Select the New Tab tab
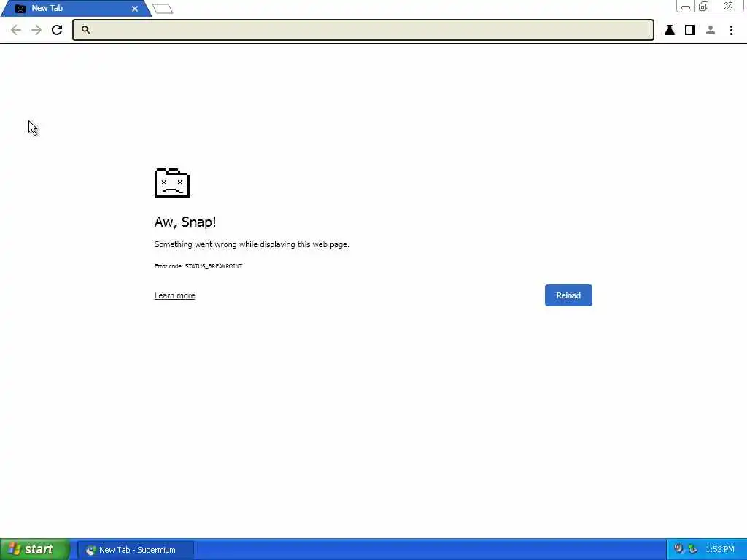Image resolution: width=747 pixels, height=560 pixels. click(x=76, y=8)
